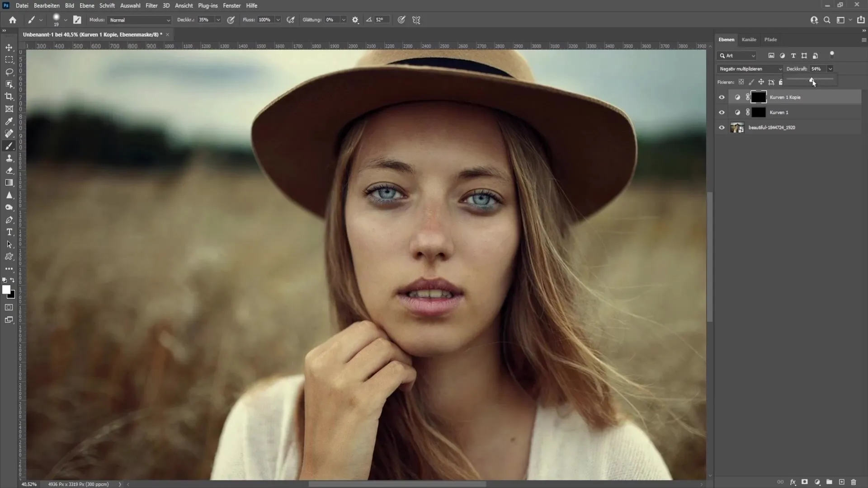Create new adjustment layer icon

817,482
